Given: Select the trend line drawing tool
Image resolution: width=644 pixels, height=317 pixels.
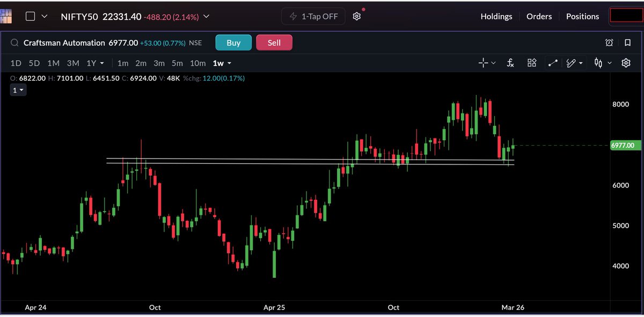Looking at the screenshot, I should [553, 63].
